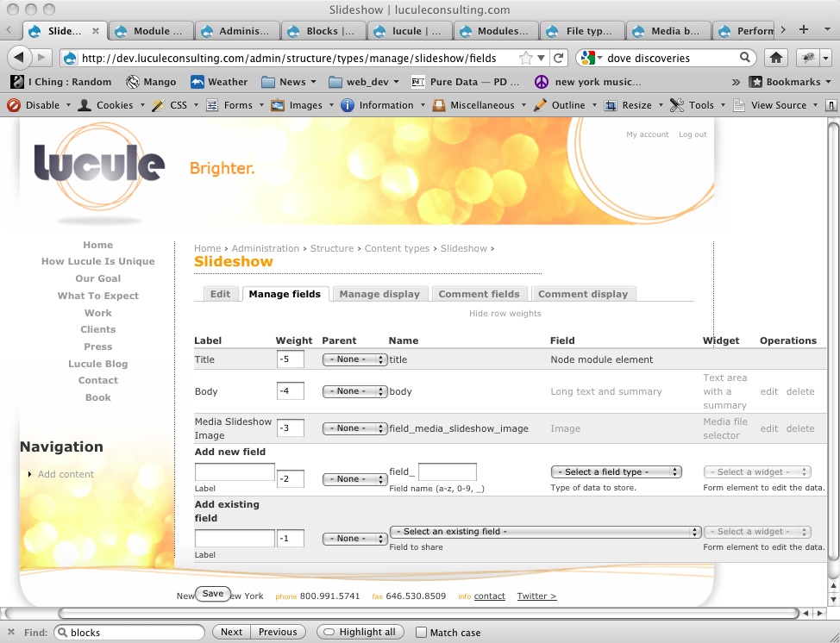Click Previous in the find bar

click(278, 633)
